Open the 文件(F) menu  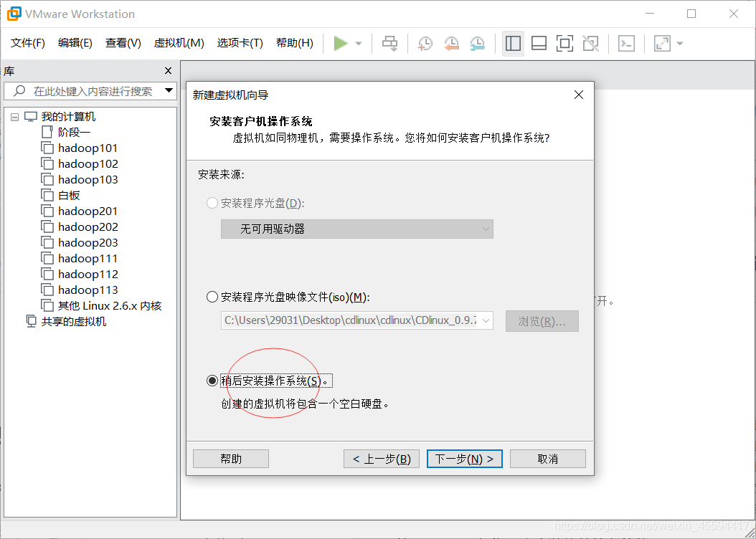pos(28,43)
